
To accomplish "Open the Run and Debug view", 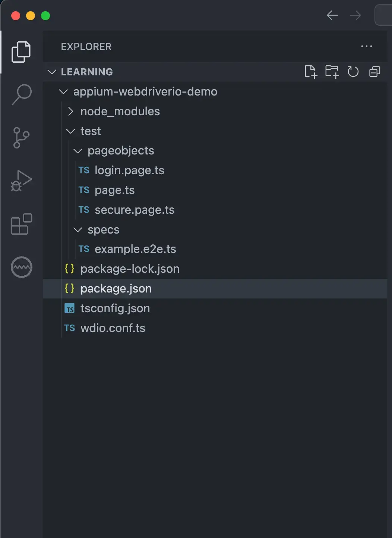I will click(21, 181).
